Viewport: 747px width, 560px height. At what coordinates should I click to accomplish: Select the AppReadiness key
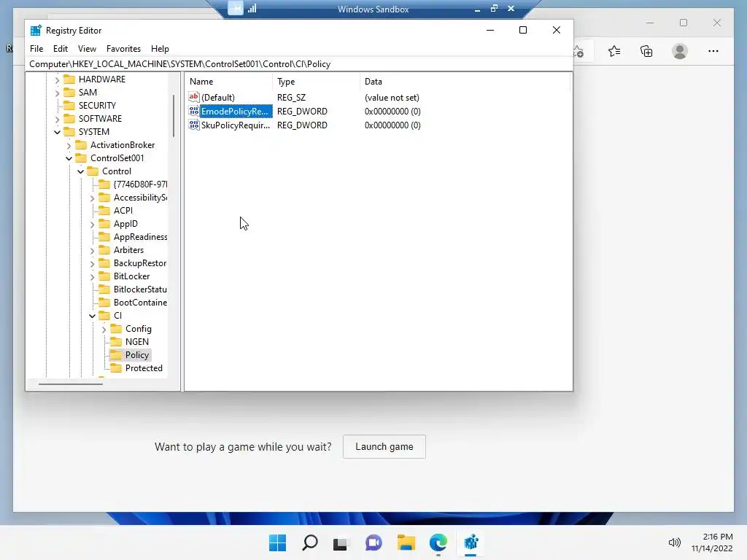coord(140,237)
